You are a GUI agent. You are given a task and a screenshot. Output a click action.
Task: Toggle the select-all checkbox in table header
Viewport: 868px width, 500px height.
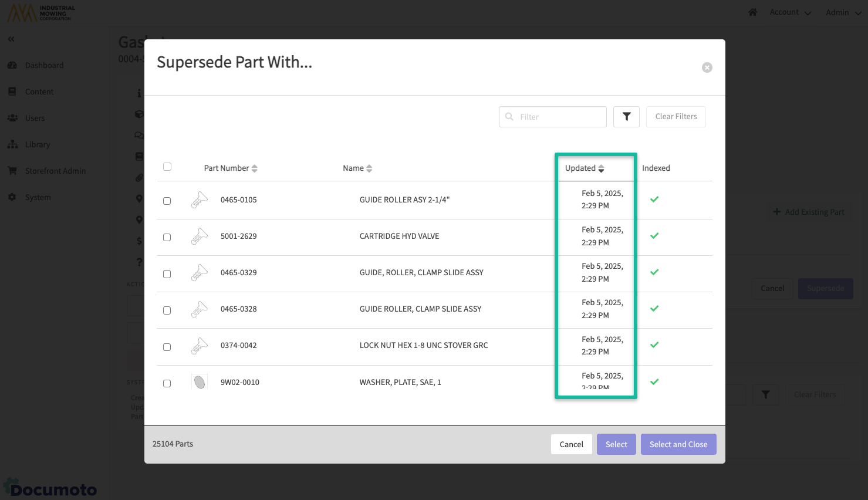tap(167, 167)
